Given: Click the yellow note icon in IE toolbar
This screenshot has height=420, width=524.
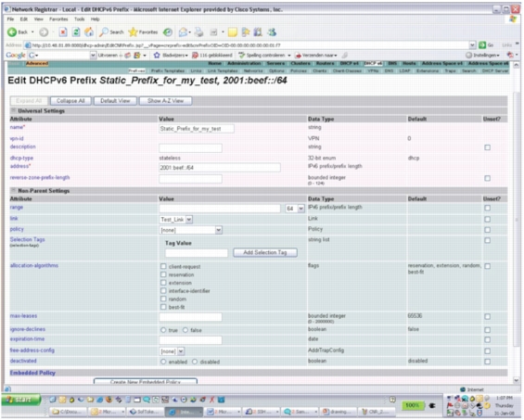Looking at the screenshot, I should point(232,32).
